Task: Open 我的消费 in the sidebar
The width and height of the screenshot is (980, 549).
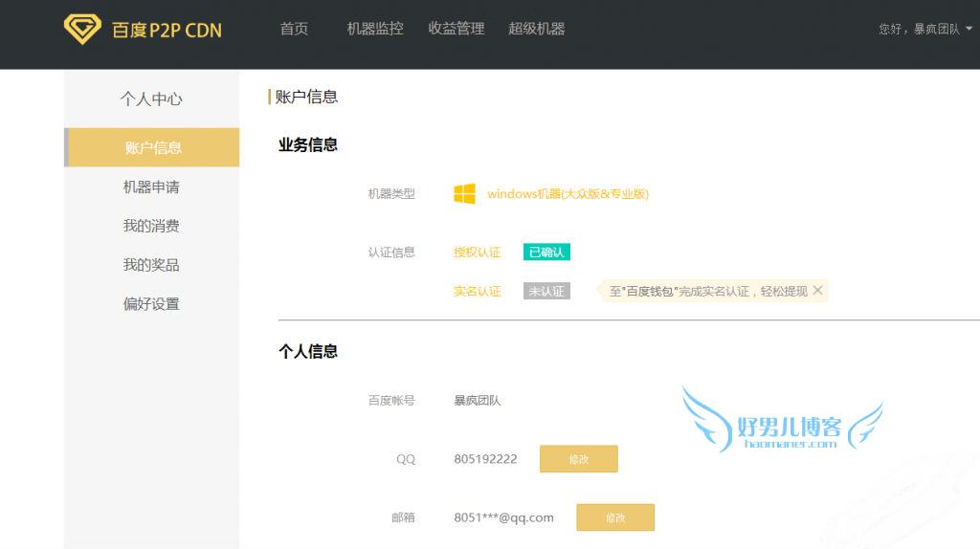Action: click(151, 226)
